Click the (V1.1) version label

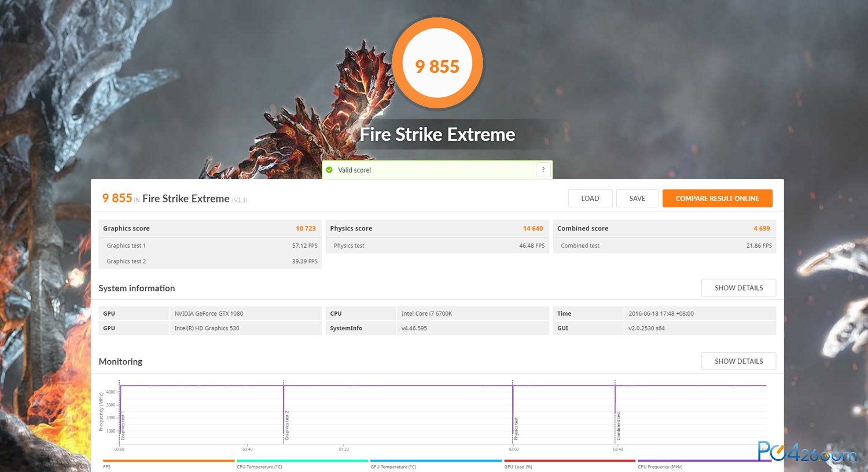[x=240, y=200]
